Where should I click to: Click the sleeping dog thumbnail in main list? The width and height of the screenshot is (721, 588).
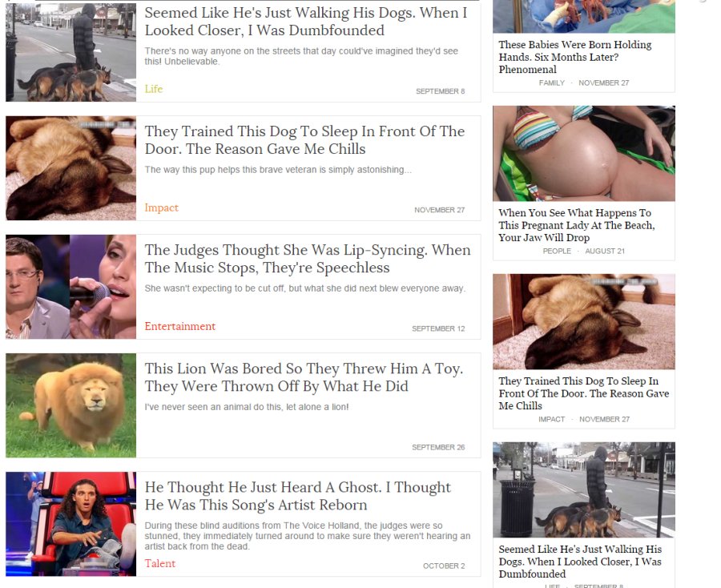(x=70, y=167)
